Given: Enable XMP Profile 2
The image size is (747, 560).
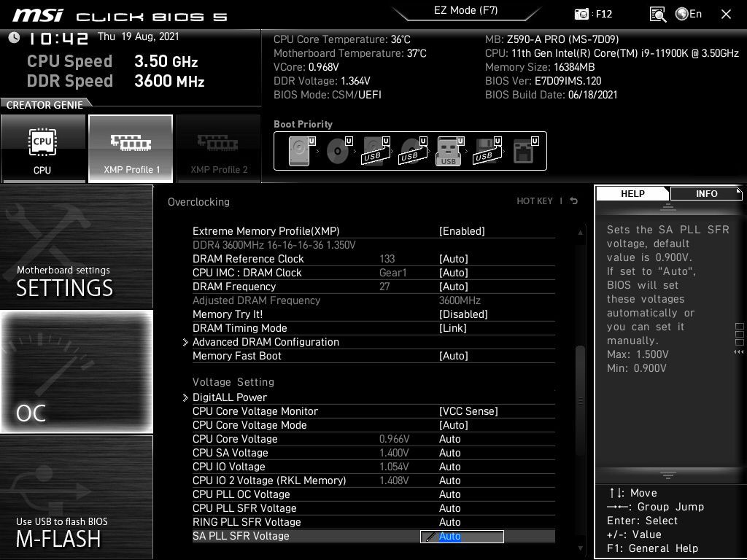Looking at the screenshot, I should point(219,149).
